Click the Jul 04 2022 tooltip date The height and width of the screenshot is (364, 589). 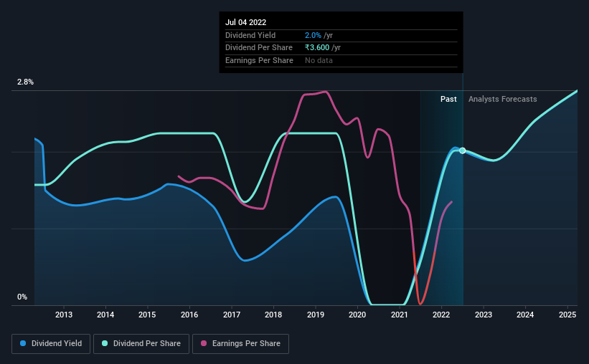click(x=245, y=22)
